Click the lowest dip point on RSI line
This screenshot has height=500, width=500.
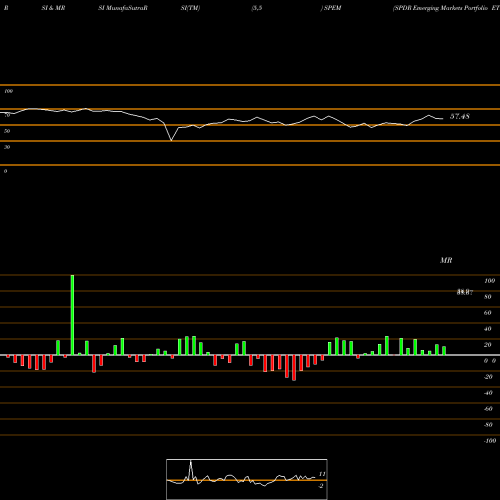[x=171, y=140]
